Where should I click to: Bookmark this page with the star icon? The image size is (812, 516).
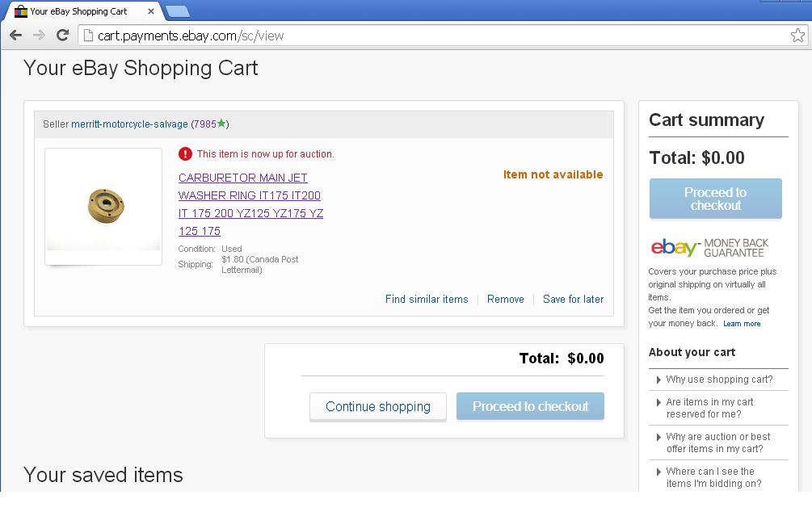coord(797,36)
